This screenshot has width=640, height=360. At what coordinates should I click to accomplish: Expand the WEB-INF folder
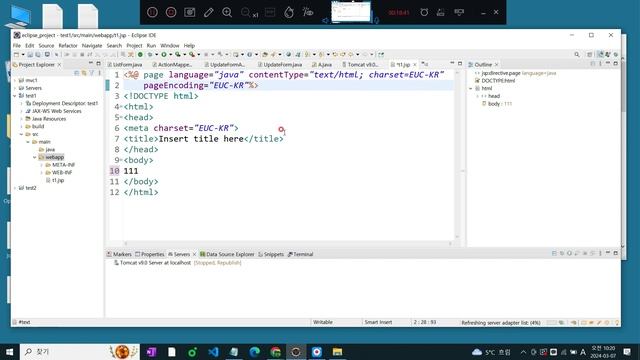click(x=42, y=173)
